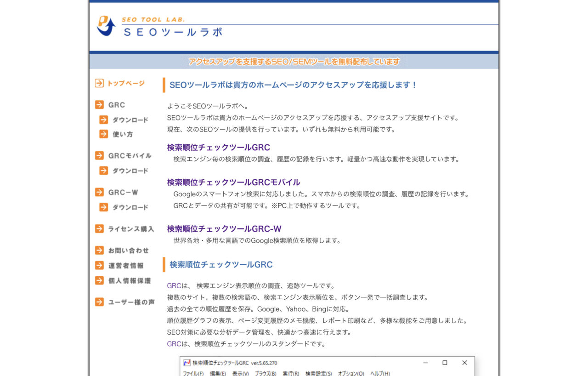Open the ファイル(F) menu in the GRC window

[x=192, y=373]
